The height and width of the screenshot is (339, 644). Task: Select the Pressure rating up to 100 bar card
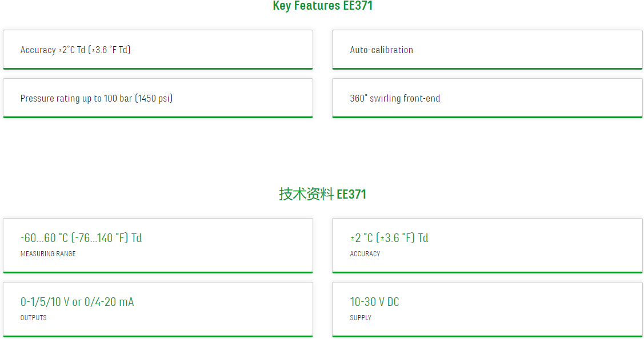click(158, 98)
